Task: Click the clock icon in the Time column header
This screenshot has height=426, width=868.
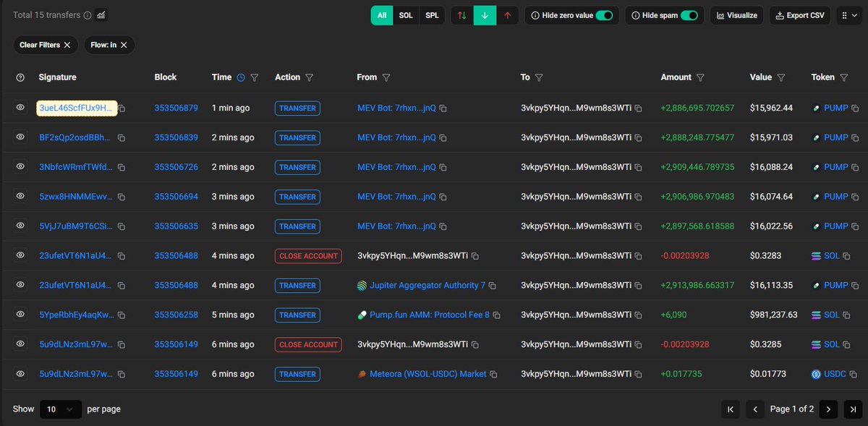Action: pos(240,77)
